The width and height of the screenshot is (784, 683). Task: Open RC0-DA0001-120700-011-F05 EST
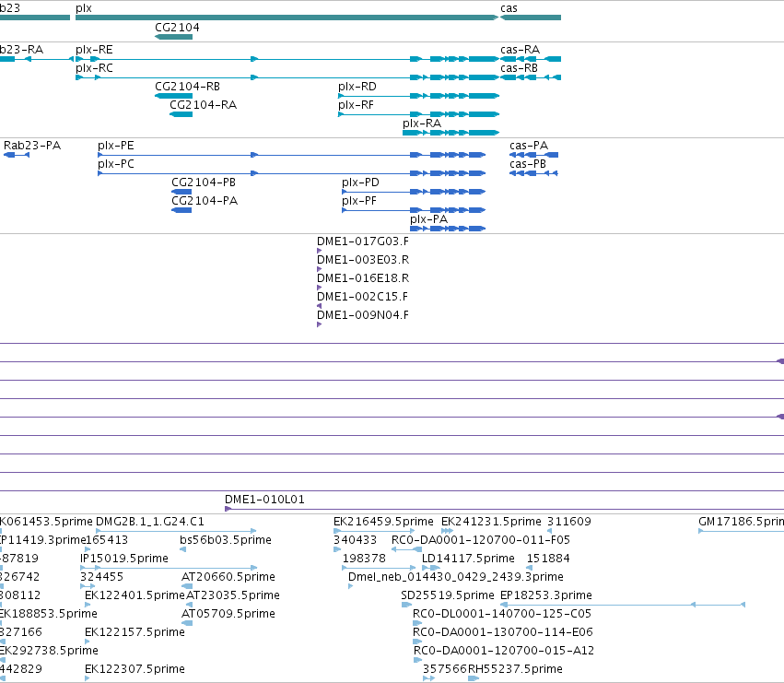[x=407, y=549]
